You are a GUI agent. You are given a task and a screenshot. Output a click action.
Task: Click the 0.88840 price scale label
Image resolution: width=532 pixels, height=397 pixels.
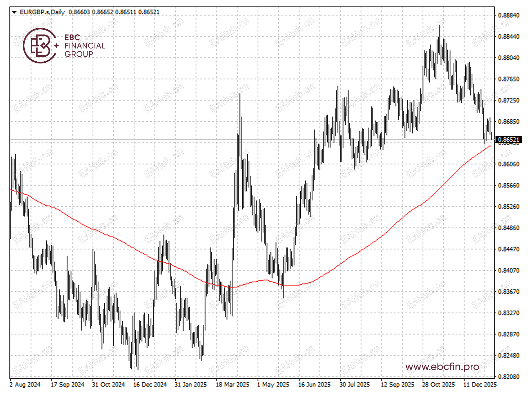[x=508, y=15]
